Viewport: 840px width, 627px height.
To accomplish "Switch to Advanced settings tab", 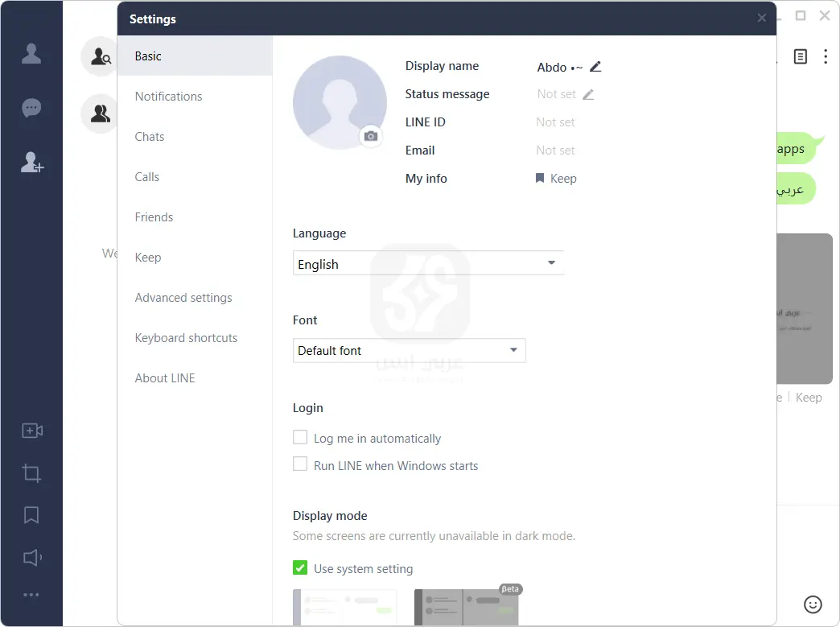I will point(183,298).
